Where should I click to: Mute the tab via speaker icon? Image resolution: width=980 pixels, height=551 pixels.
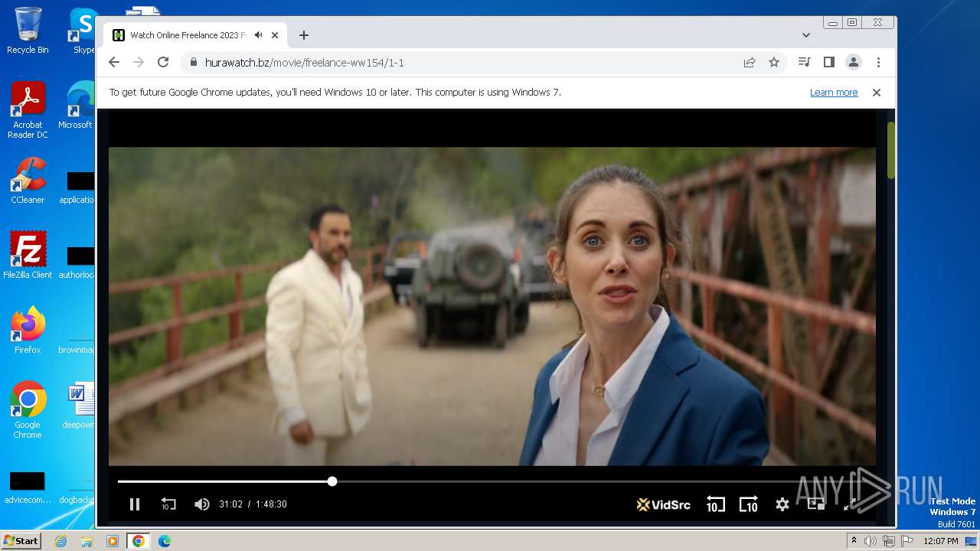click(259, 35)
